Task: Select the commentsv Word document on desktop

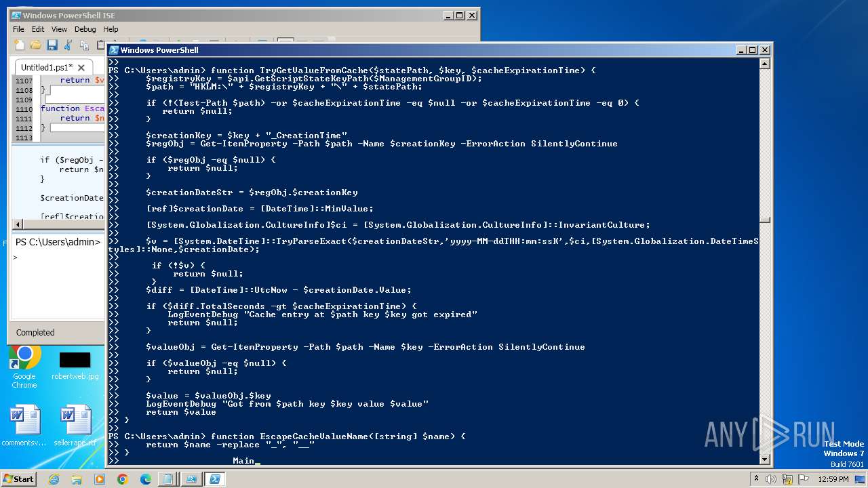Action: (x=24, y=426)
